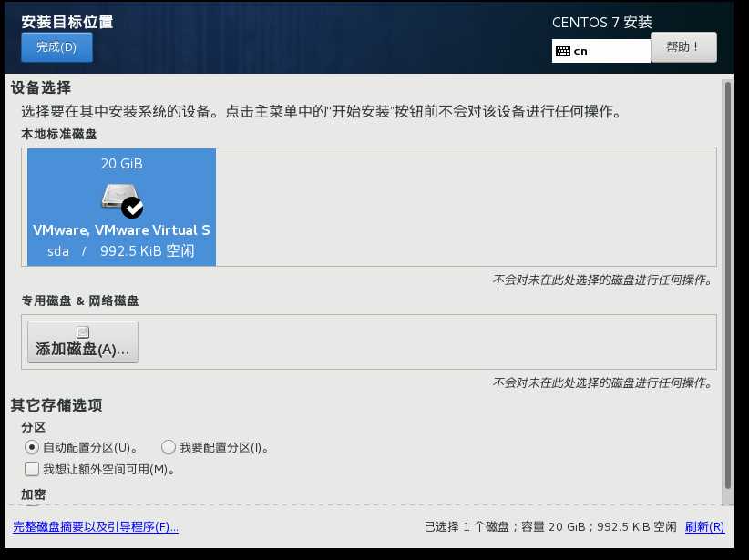This screenshot has height=560, width=749.
Task: Click the 本地标准磁盘 label
Action: [58, 134]
